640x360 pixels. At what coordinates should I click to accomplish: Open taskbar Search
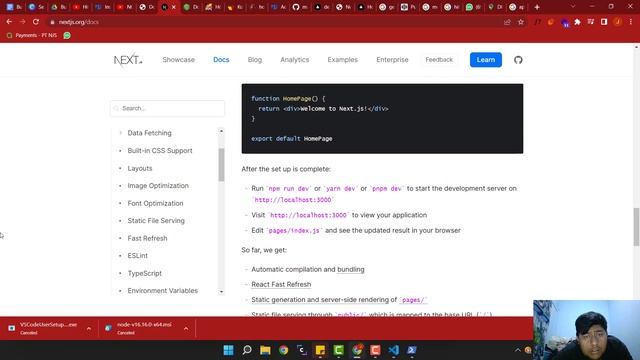(247, 350)
